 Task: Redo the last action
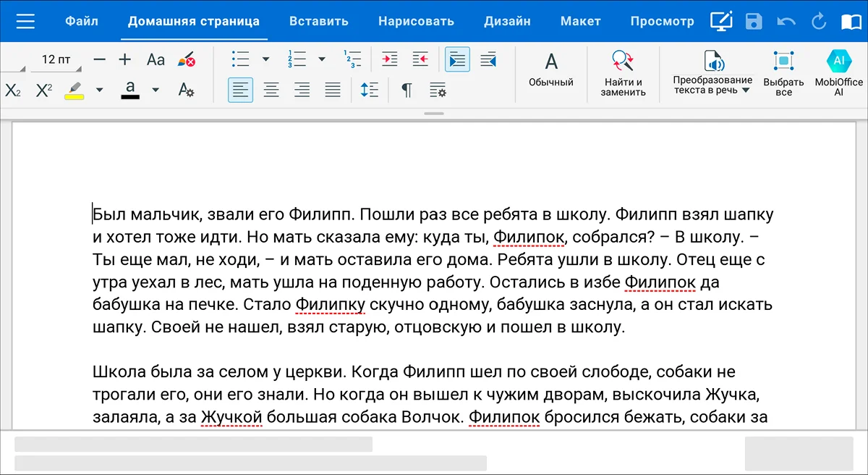819,21
